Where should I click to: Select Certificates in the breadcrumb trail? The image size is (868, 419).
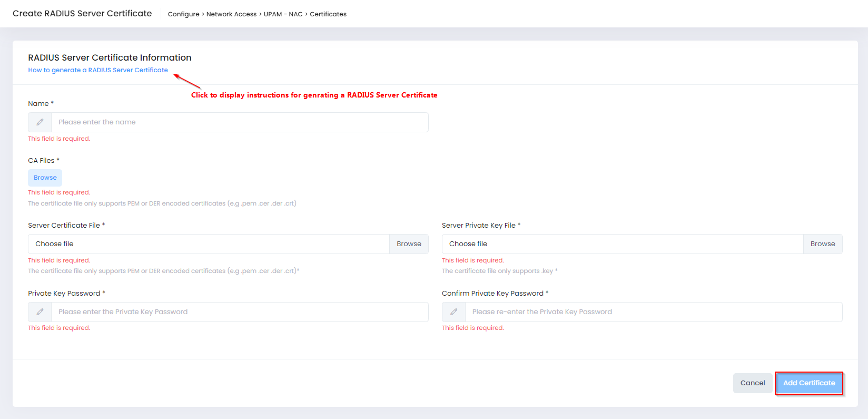coord(328,14)
